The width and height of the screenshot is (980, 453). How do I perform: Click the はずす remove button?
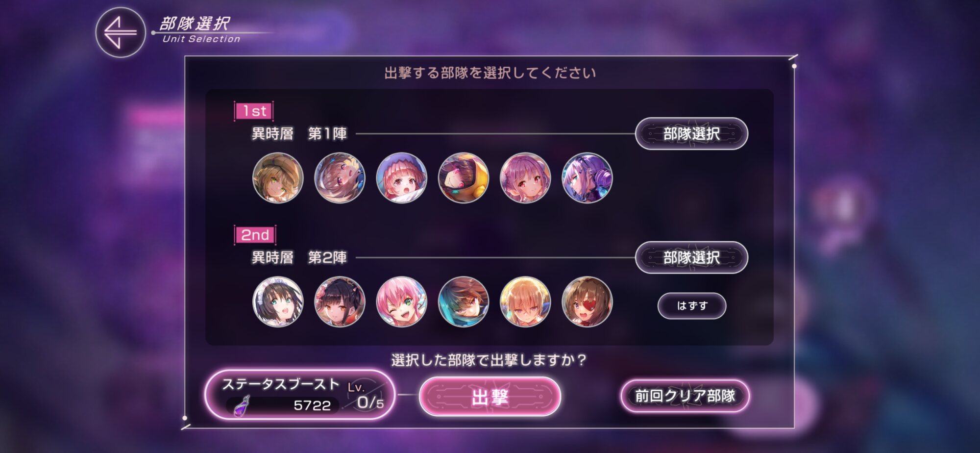(691, 306)
